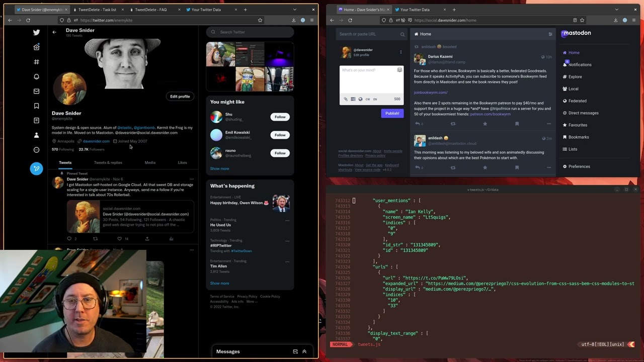
Task: Open more options on Tim Allen trend
Action: (x=287, y=261)
